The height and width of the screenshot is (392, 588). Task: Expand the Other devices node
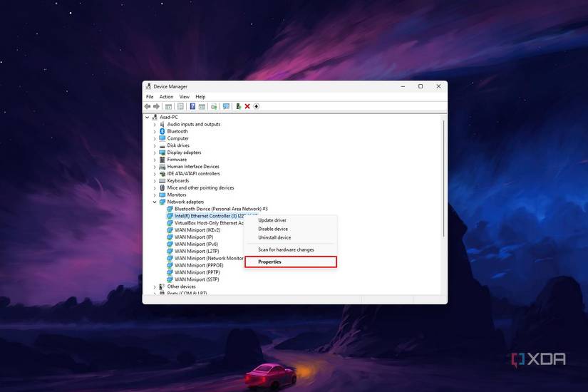pyautogui.click(x=155, y=287)
